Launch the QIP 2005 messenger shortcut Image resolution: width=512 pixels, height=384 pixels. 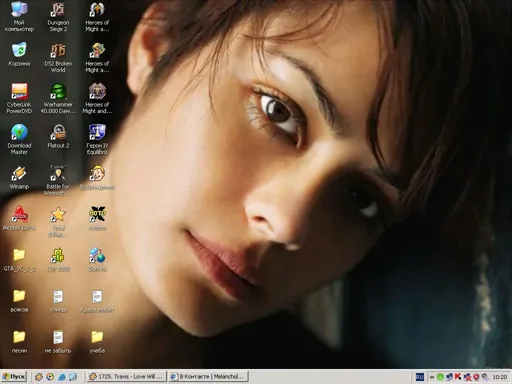[x=58, y=260]
